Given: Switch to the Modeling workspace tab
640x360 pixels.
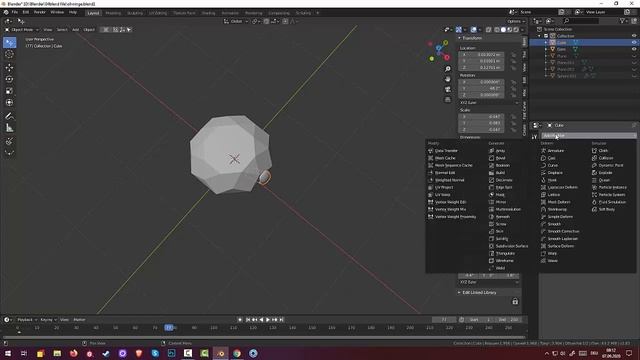Looking at the screenshot, I should click(x=113, y=13).
